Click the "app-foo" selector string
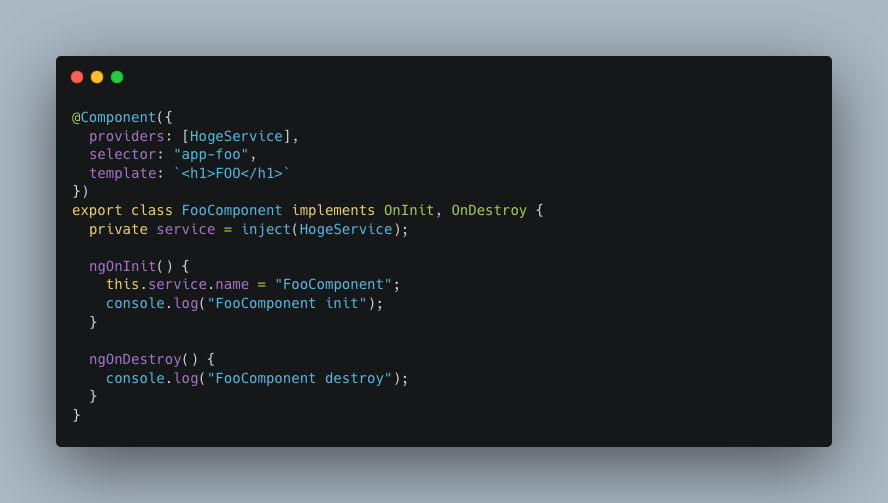888x503 pixels. pyautogui.click(x=211, y=154)
